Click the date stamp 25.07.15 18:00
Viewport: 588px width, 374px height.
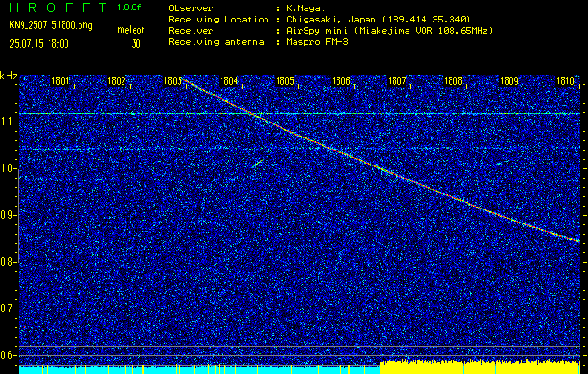39,44
